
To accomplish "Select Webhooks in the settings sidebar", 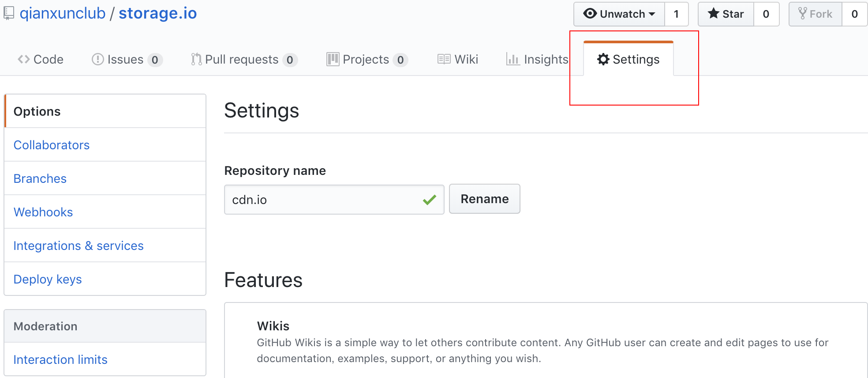I will [43, 212].
